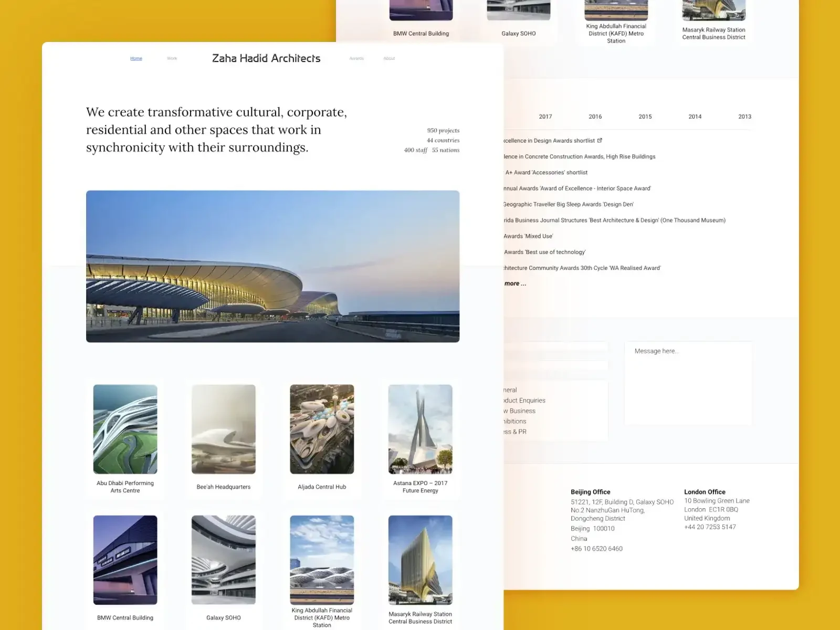Click the 'Astana EXPO – 2017 Future Energy' caption
The height and width of the screenshot is (630, 840).
[x=420, y=487]
